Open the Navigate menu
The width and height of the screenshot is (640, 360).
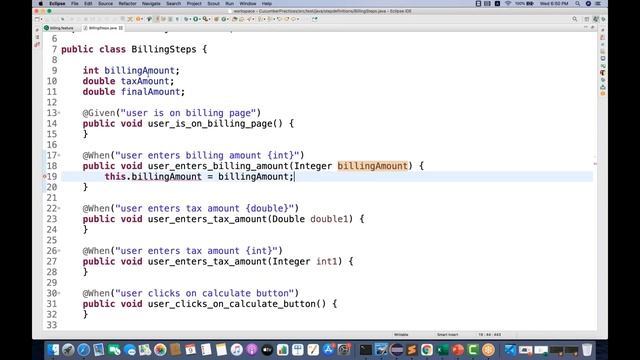(x=151, y=3)
